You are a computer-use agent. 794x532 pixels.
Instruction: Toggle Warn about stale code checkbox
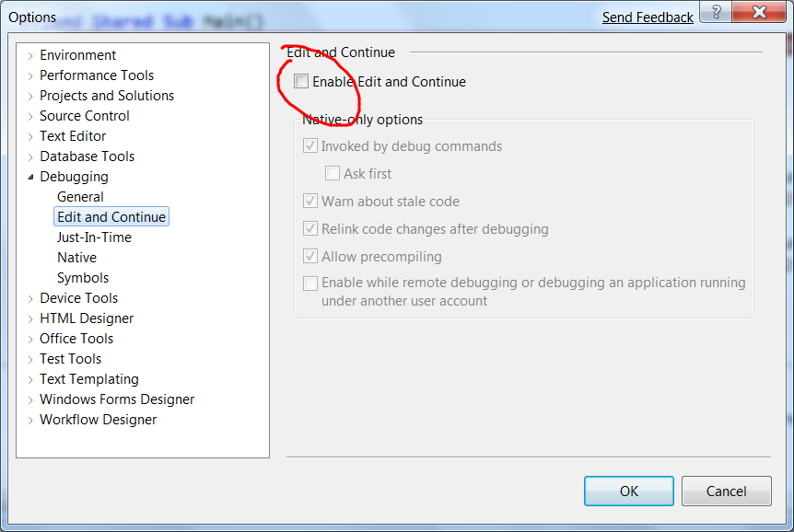(x=310, y=202)
